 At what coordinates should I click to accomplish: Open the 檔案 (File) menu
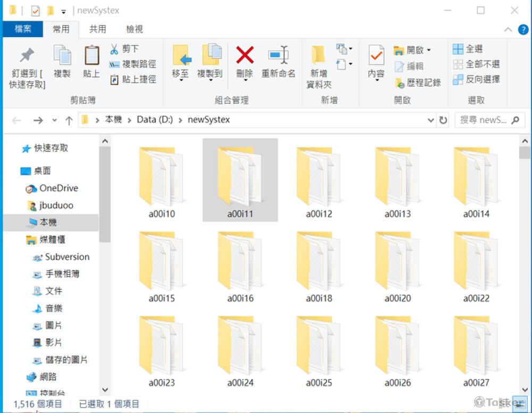pos(23,29)
